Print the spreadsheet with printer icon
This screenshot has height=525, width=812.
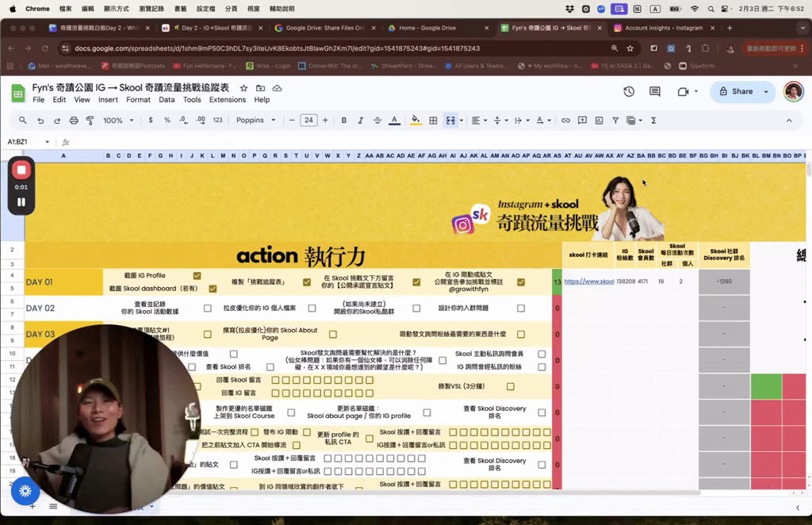[74, 120]
